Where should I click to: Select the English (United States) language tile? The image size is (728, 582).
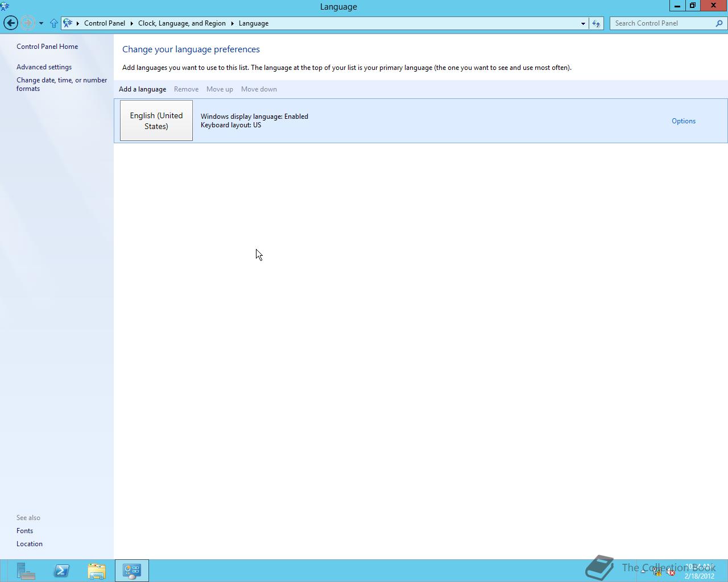click(x=156, y=120)
